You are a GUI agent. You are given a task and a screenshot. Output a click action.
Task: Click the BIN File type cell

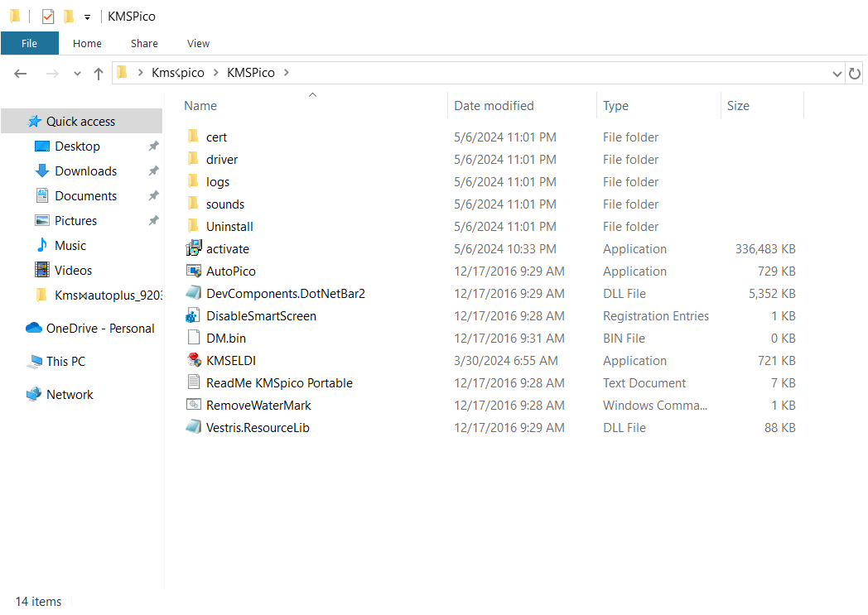624,338
